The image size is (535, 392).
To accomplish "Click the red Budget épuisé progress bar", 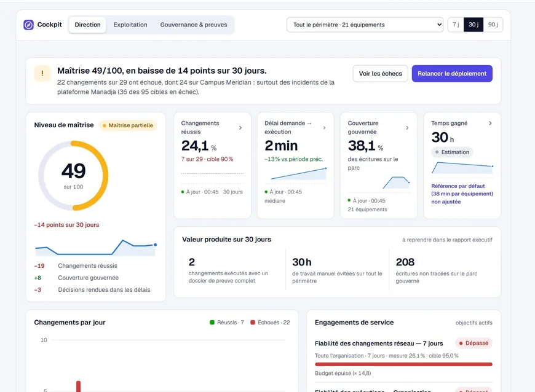I will pyautogui.click(x=403, y=364).
